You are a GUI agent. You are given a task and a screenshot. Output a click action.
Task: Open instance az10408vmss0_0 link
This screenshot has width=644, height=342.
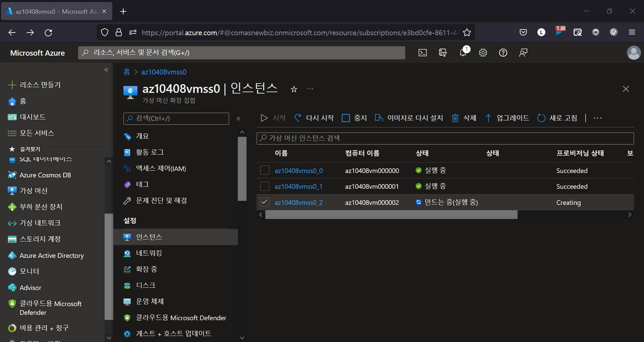coord(298,171)
